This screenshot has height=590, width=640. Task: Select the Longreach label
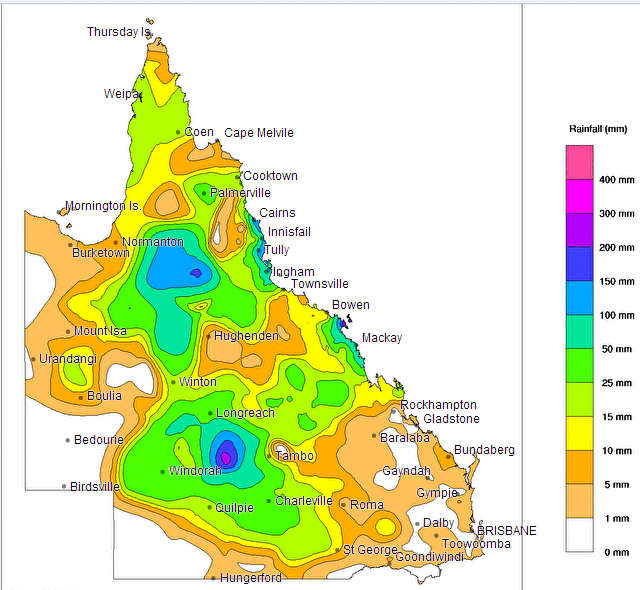pyautogui.click(x=245, y=413)
